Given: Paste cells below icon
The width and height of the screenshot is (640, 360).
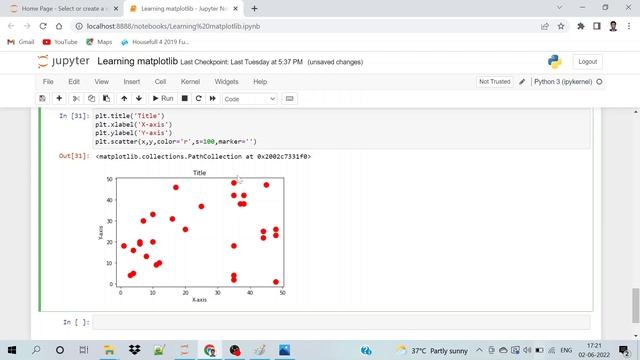Looking at the screenshot, I should [106, 98].
